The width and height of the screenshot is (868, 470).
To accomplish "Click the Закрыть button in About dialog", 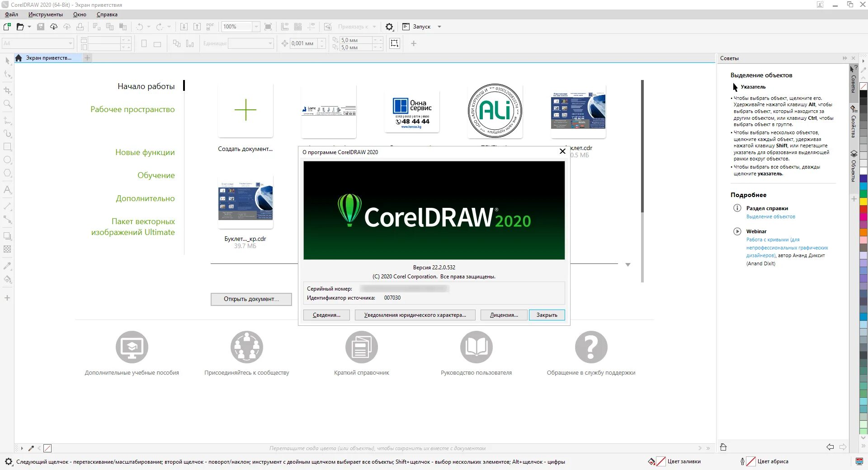I will tap(547, 315).
